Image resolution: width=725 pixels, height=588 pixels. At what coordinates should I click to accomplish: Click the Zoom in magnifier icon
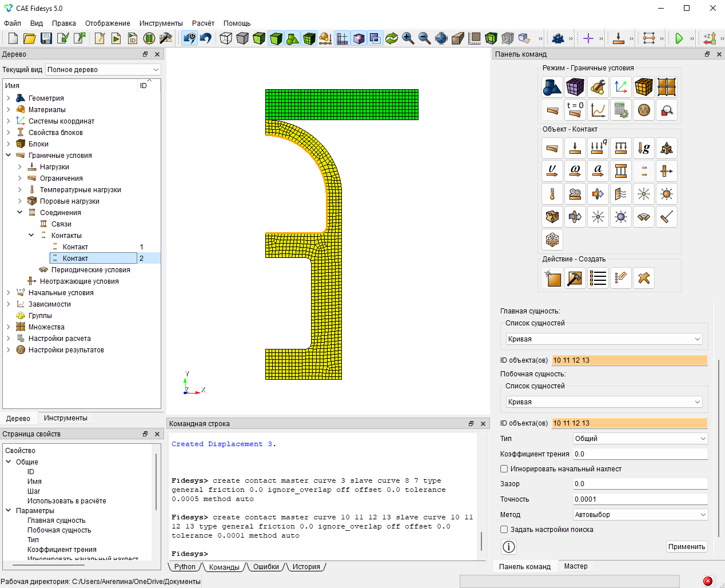point(408,38)
